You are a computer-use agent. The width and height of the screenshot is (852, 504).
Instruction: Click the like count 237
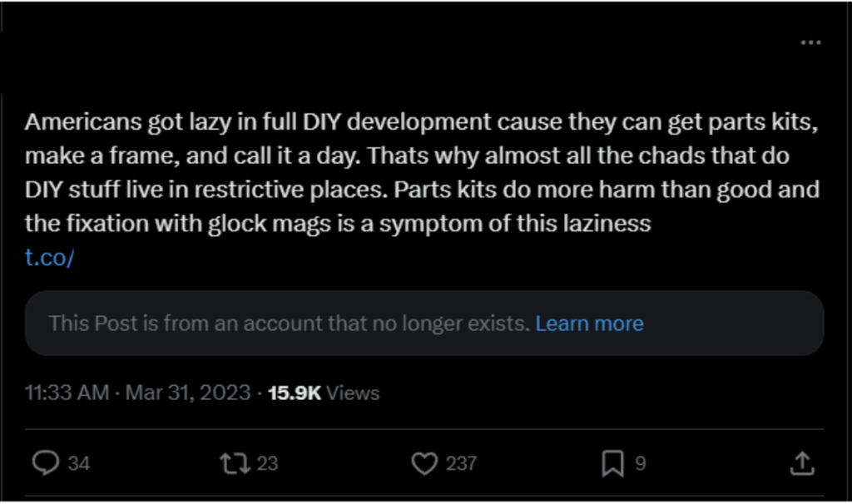click(461, 463)
